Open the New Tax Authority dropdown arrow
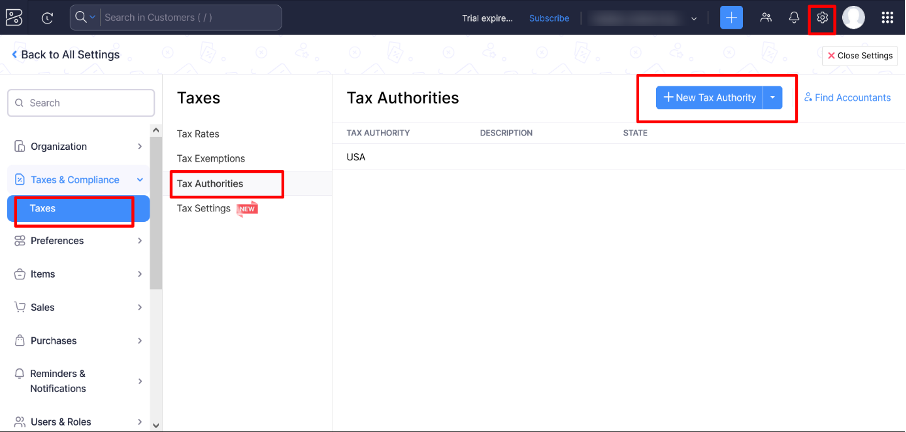This screenshot has height=432, width=906. [773, 97]
